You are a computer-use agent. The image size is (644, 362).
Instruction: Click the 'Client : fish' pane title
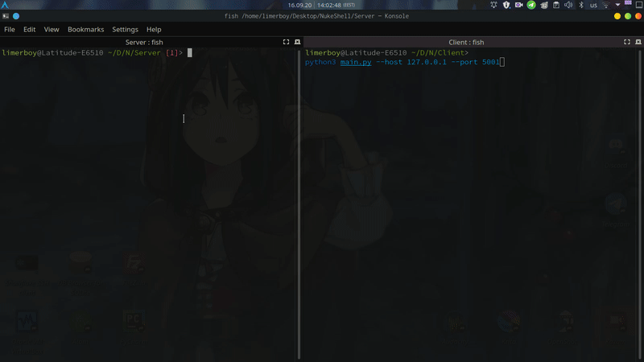466,42
